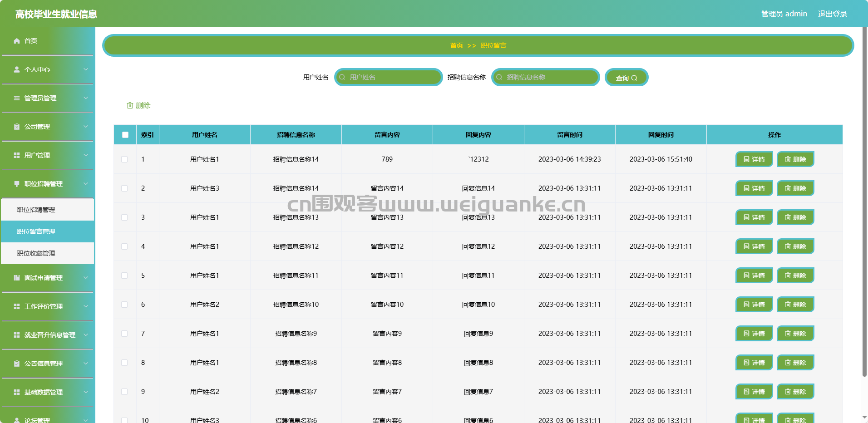Click the 招聘信息名称 search input

(x=546, y=77)
